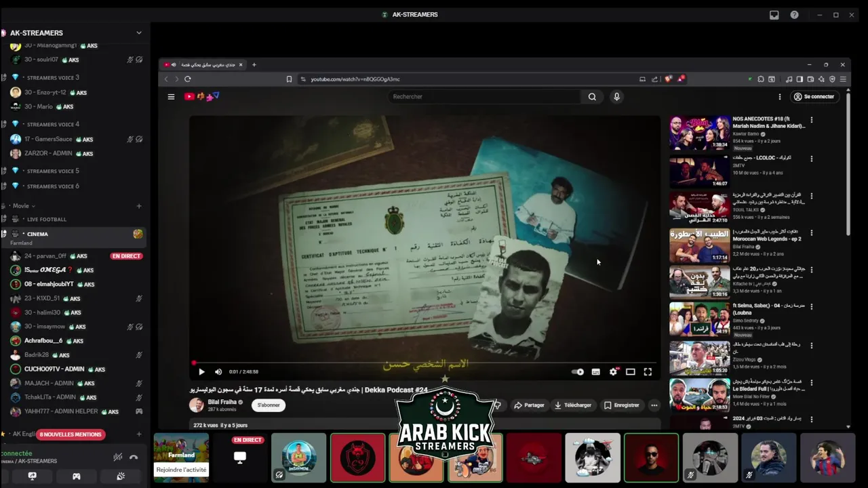Open the soundboard button in voice panel
The image size is (868, 488).
point(121,476)
